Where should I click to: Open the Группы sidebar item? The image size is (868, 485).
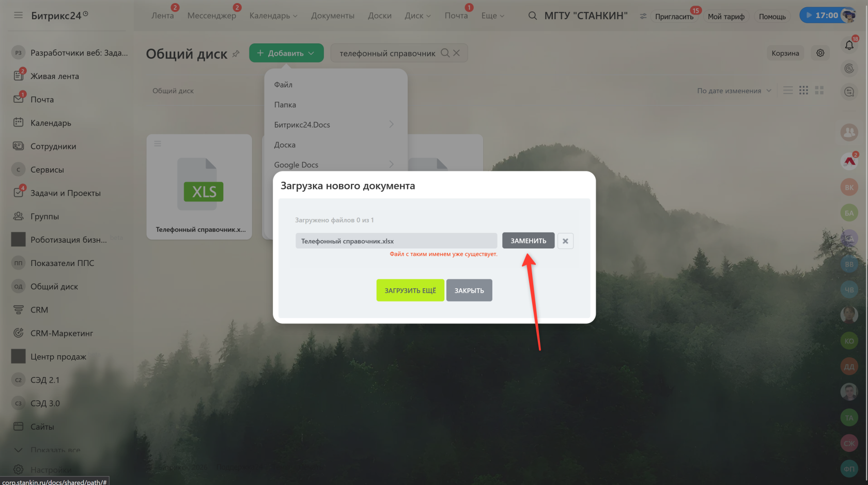coord(44,216)
